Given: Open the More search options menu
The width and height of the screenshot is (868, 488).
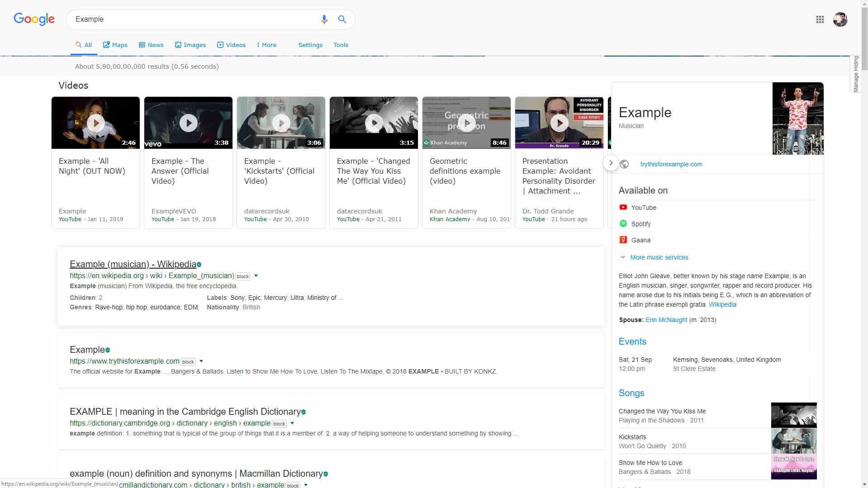Looking at the screenshot, I should coord(266,45).
